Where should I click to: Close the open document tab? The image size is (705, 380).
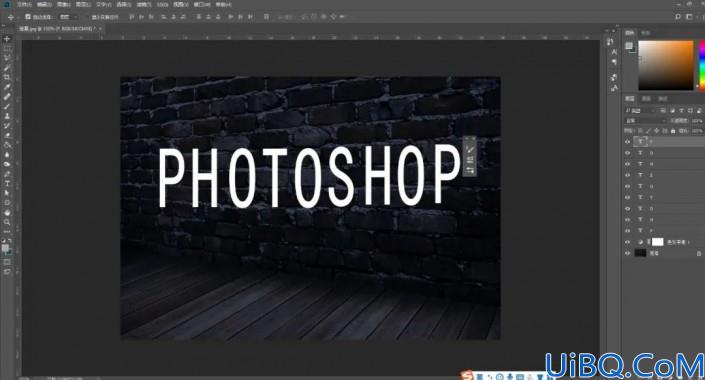click(100, 28)
